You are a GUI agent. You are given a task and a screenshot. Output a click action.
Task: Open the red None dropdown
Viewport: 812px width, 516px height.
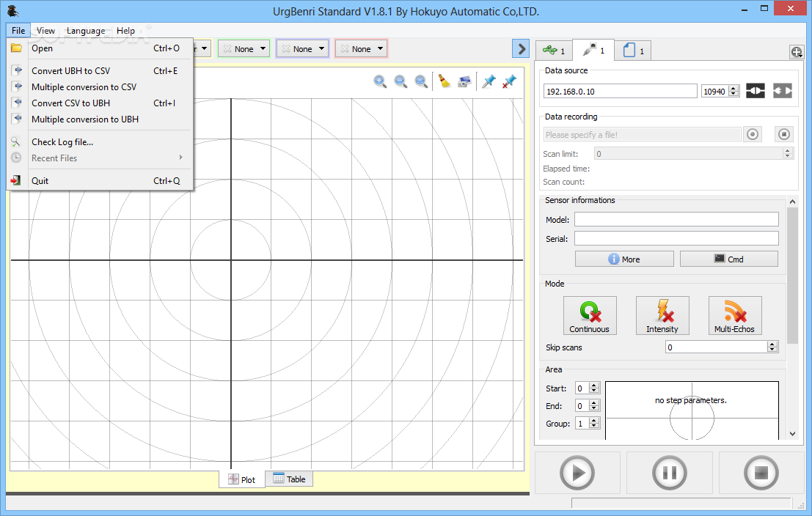361,48
